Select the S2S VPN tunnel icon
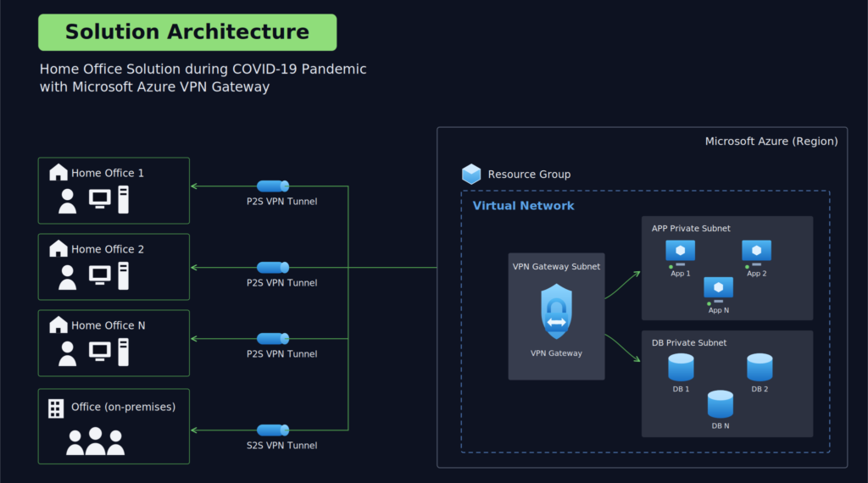The height and width of the screenshot is (483, 868). (x=273, y=430)
